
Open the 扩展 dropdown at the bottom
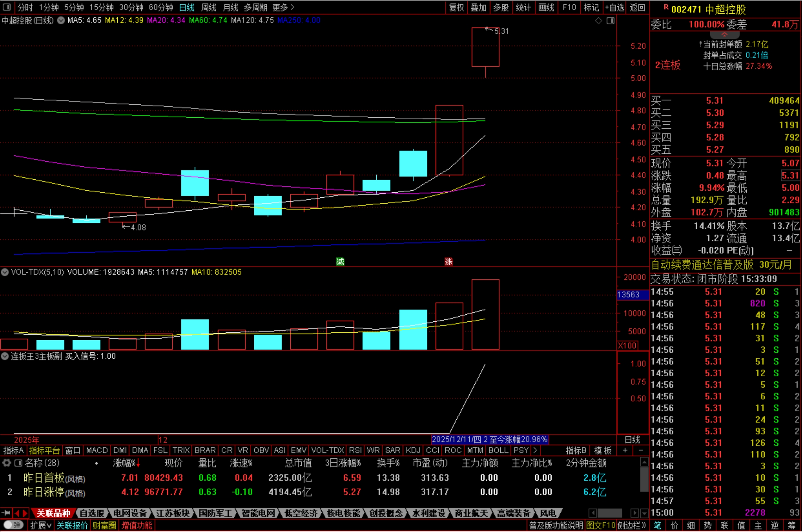41,525
